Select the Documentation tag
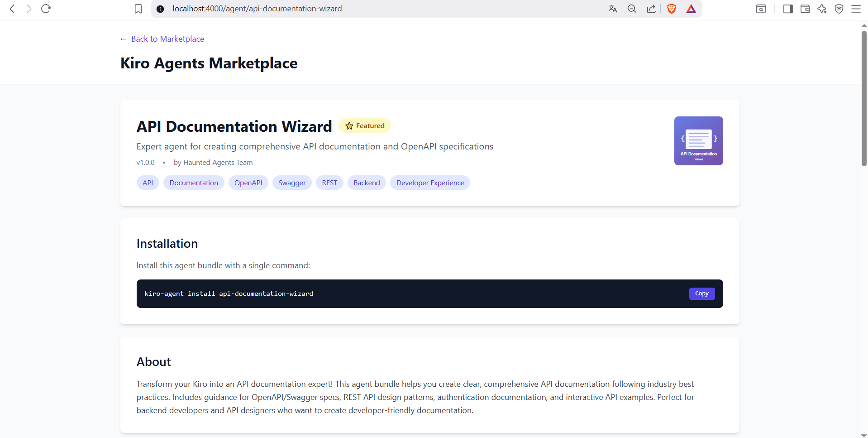 194,183
